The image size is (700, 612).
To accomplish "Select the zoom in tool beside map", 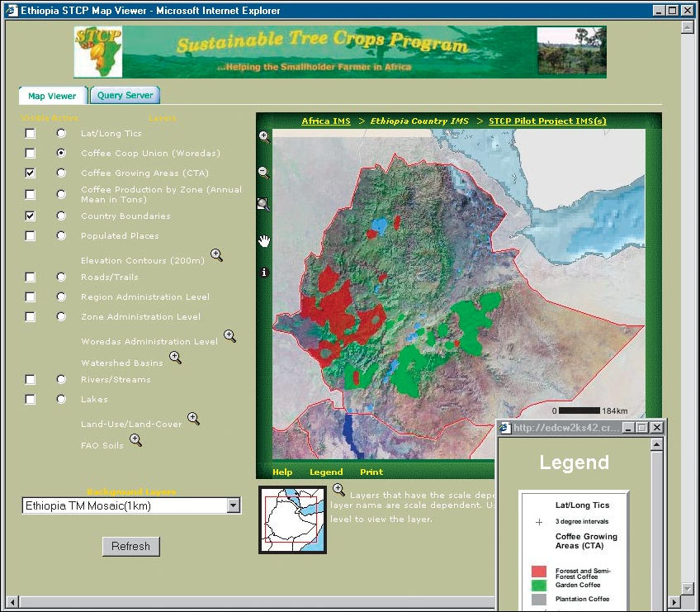I will [264, 137].
